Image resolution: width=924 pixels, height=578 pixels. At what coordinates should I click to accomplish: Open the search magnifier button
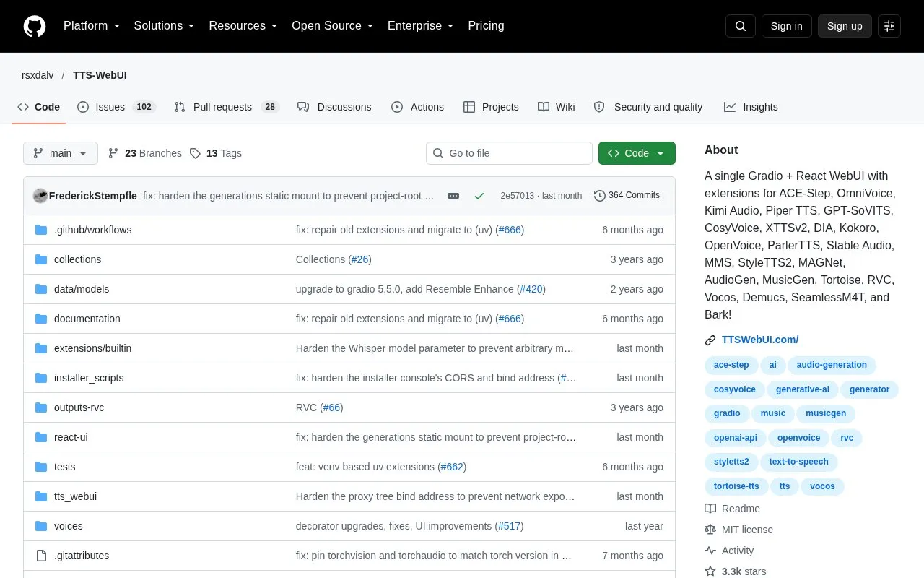(x=741, y=26)
